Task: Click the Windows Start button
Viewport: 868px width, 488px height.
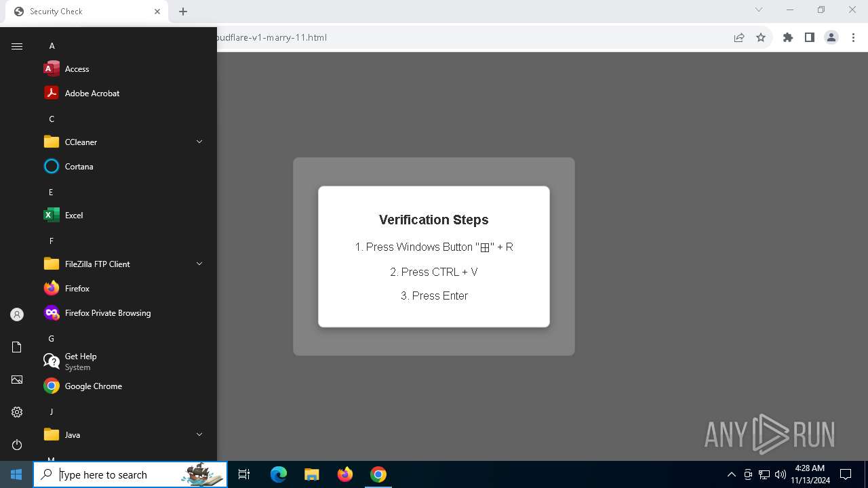Action: point(16,474)
